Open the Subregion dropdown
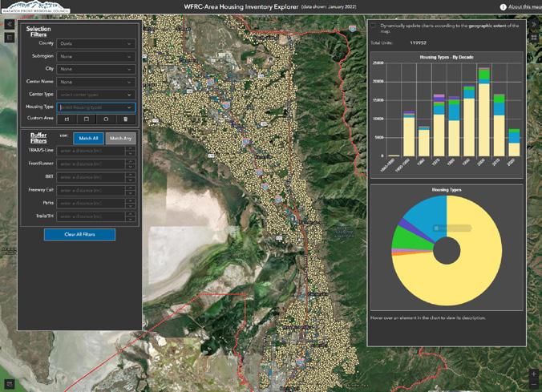 tap(96, 56)
